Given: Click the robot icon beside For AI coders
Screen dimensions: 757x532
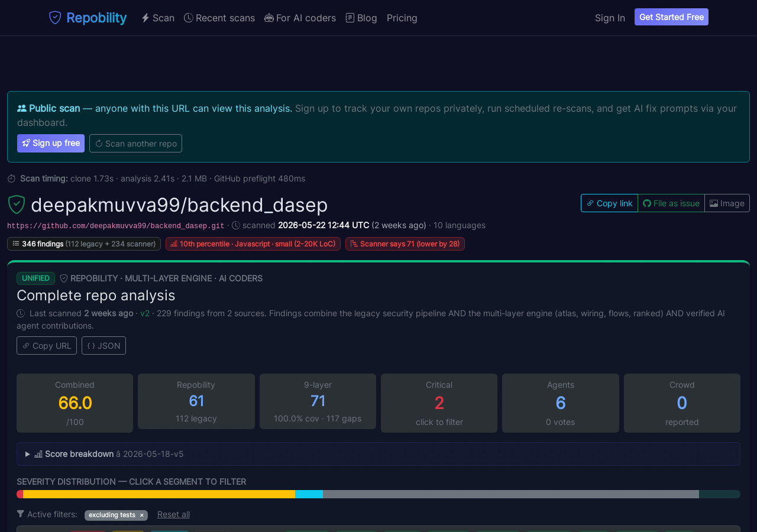Looking at the screenshot, I should pyautogui.click(x=269, y=18).
